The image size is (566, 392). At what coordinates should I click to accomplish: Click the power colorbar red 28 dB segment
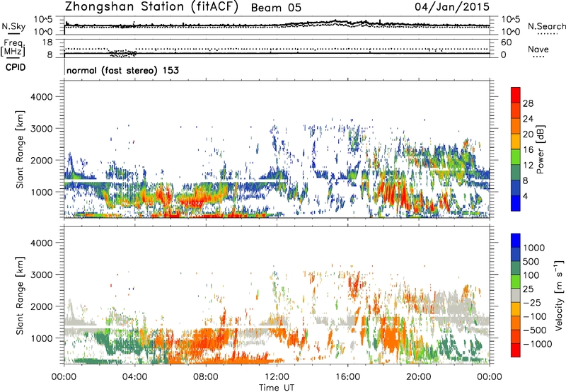pos(516,95)
